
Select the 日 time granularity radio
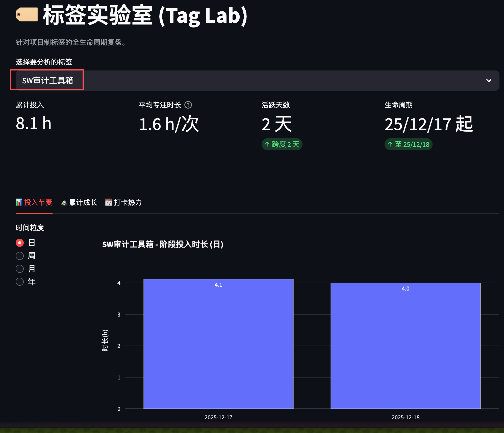[20, 243]
